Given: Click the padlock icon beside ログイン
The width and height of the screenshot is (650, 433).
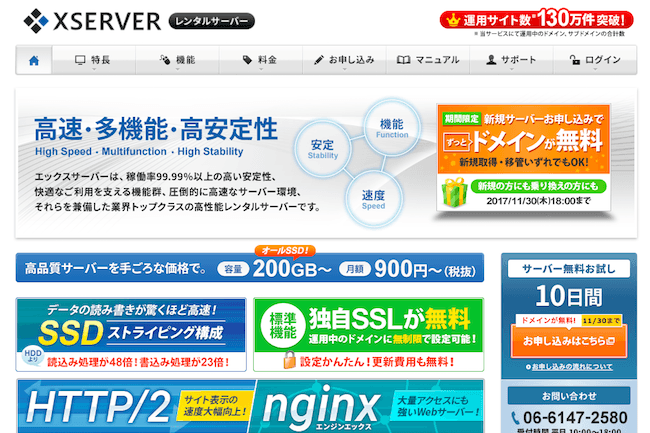Looking at the screenshot, I should (x=575, y=60).
